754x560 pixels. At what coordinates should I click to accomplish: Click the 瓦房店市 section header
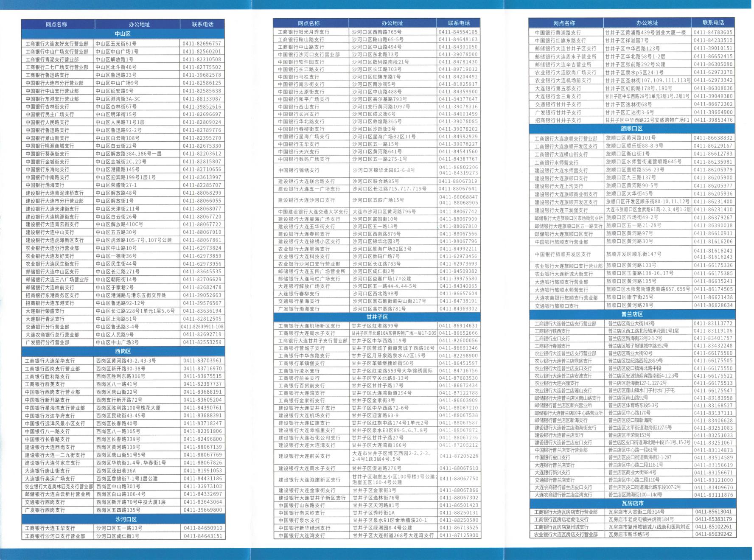(633, 503)
